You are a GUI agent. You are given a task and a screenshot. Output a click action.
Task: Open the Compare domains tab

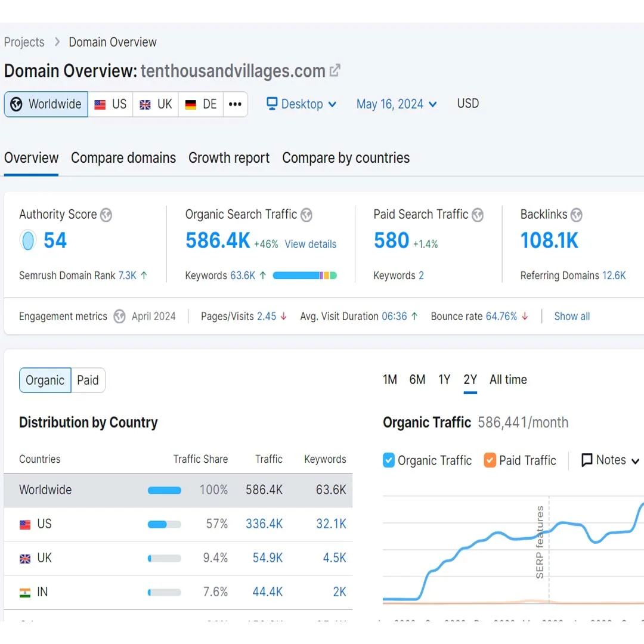[x=123, y=158]
